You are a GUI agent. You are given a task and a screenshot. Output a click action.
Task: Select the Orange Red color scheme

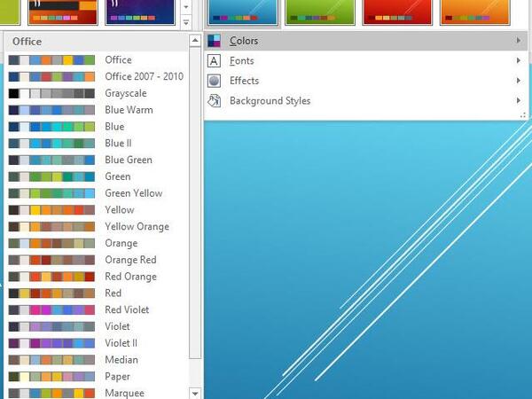(97, 260)
